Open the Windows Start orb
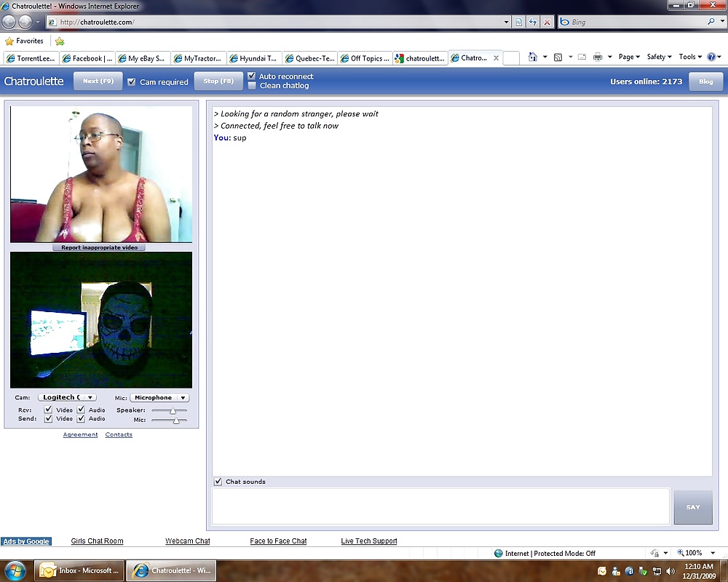The height and width of the screenshot is (582, 728). pyautogui.click(x=15, y=570)
